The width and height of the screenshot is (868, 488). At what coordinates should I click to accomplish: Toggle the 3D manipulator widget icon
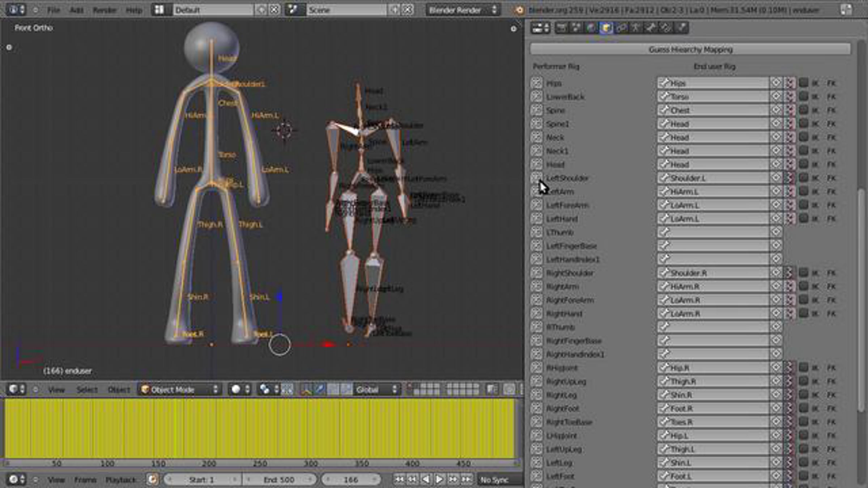(306, 389)
